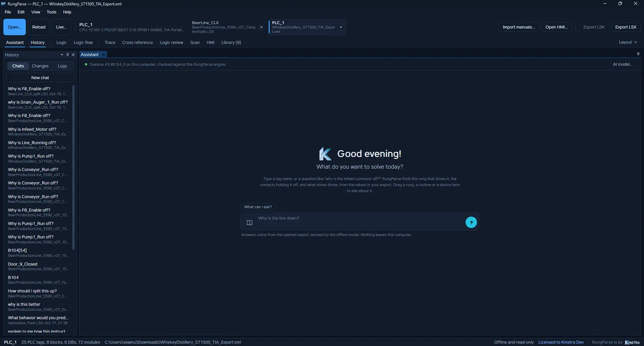Screen dimensions: 644x346
Task: Open chat Why is Infeed_Motor off?
Action: point(38,132)
